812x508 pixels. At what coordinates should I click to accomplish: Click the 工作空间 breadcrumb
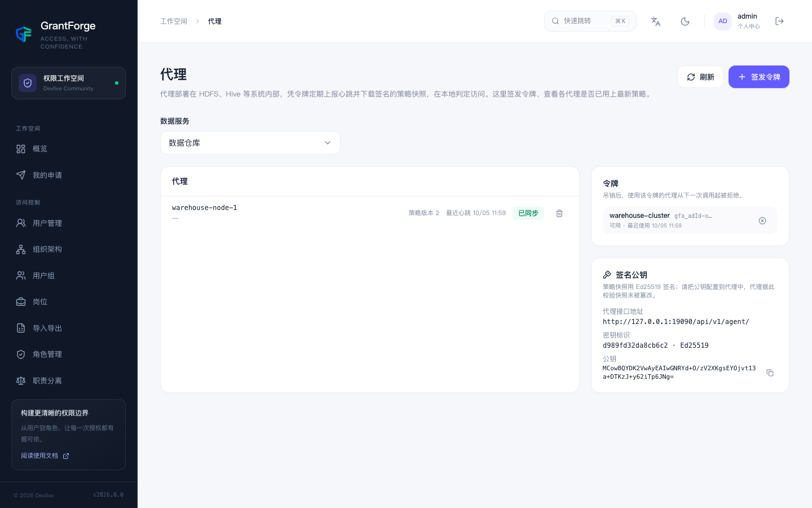click(x=174, y=21)
